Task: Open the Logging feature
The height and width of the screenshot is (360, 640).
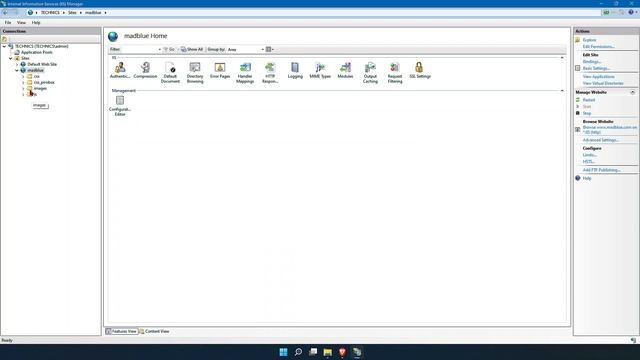Action: [x=295, y=70]
